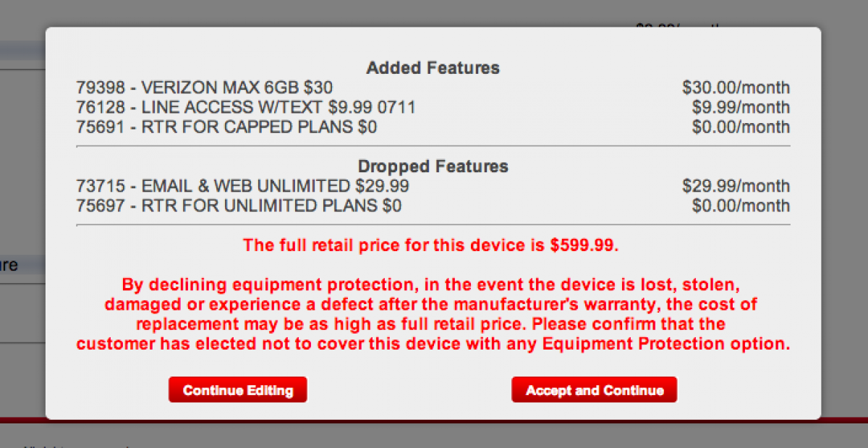Select the LINE ACCESS W/TEXT $9.99 feature line
Screen dimensions: 868x448
(x=246, y=108)
